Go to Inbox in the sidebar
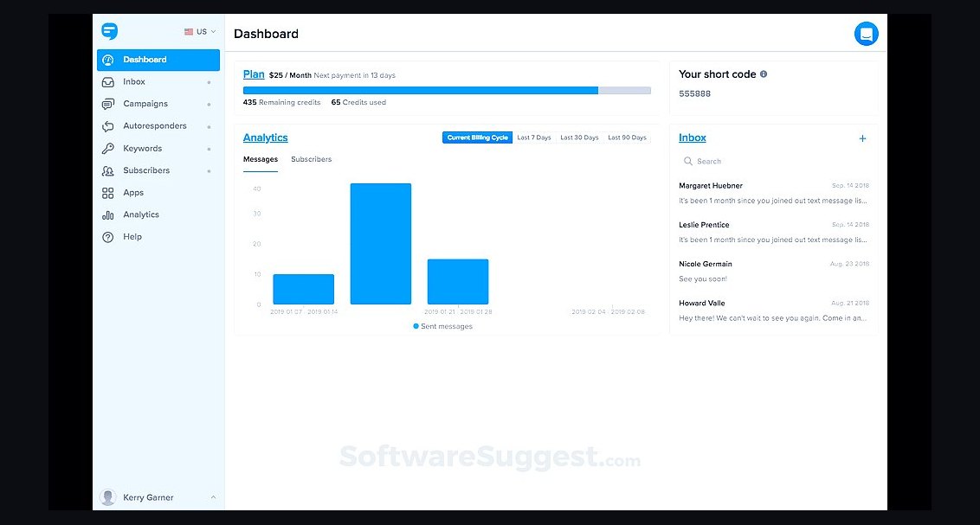Screen dimensions: 980x525 tap(158, 82)
